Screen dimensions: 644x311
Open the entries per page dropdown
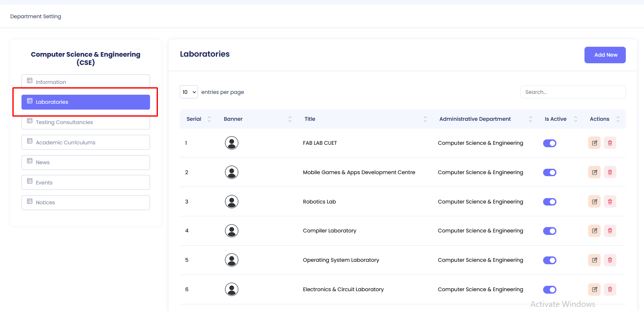coord(188,92)
